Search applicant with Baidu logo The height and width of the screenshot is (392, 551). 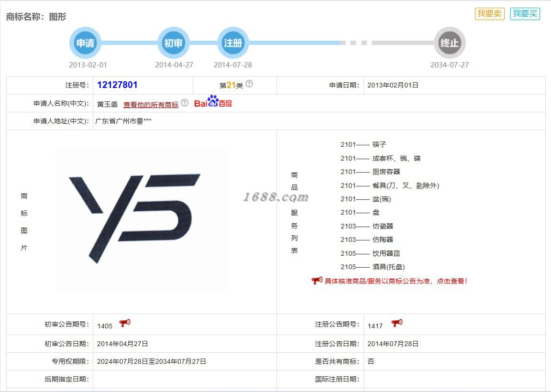pos(213,101)
